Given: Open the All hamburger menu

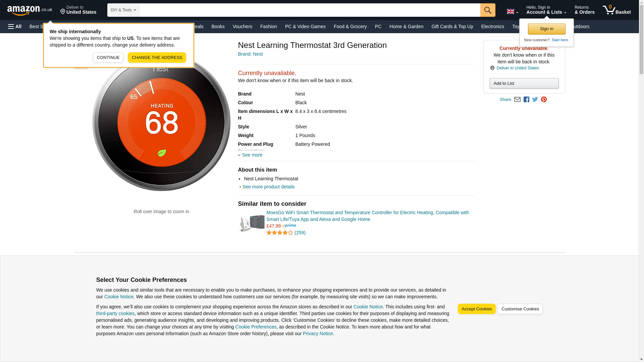Looking at the screenshot, I should pyautogui.click(x=15, y=26).
